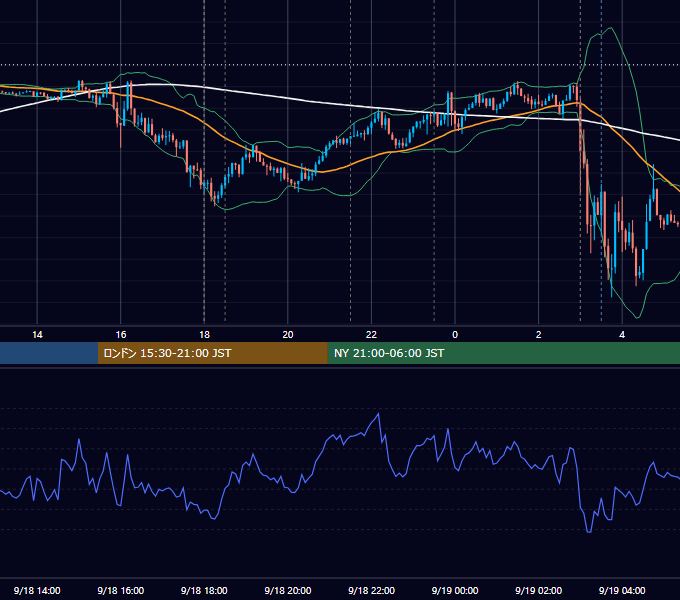Screen dimensions: 680x600
Task: Click the 16 hour label on price chart axis
Action: click(x=121, y=335)
